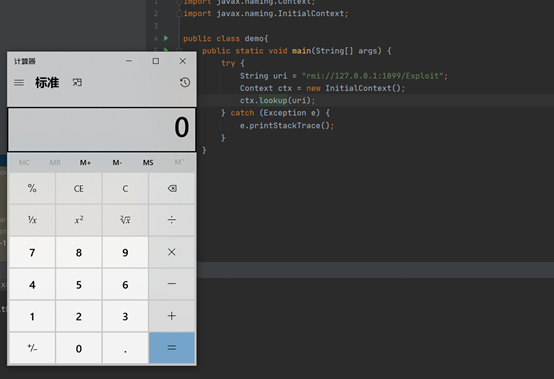
Task: Click the percent key
Action: pos(32,189)
